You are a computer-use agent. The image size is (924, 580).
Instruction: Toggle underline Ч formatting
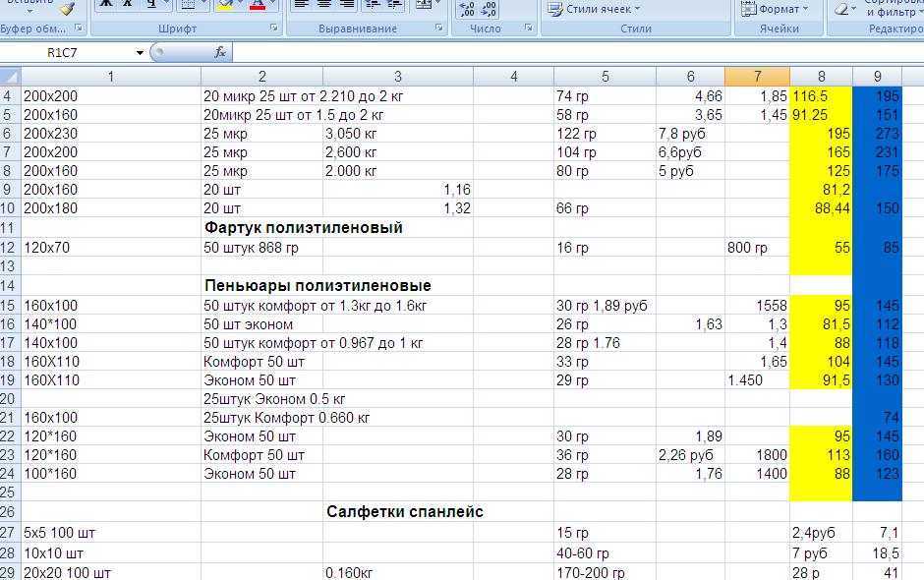coord(150,5)
